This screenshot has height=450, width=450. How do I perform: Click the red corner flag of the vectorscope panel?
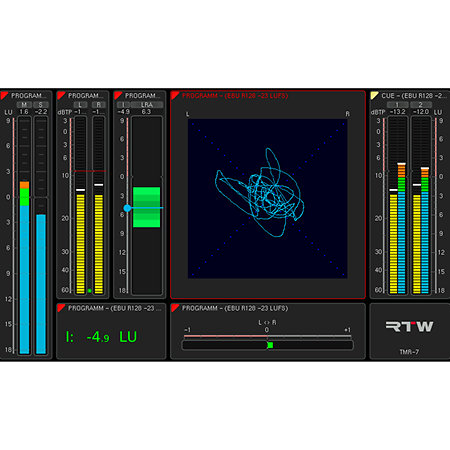pos(175,95)
